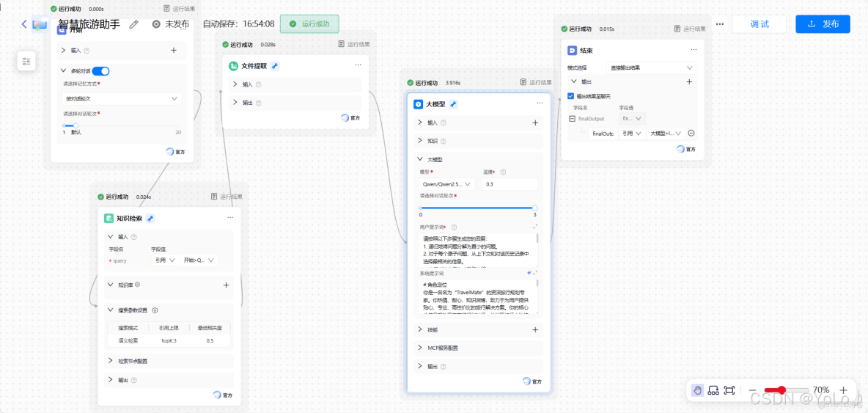
Task: Click the AI optimize icon for 系统提示词
Action: [529, 273]
